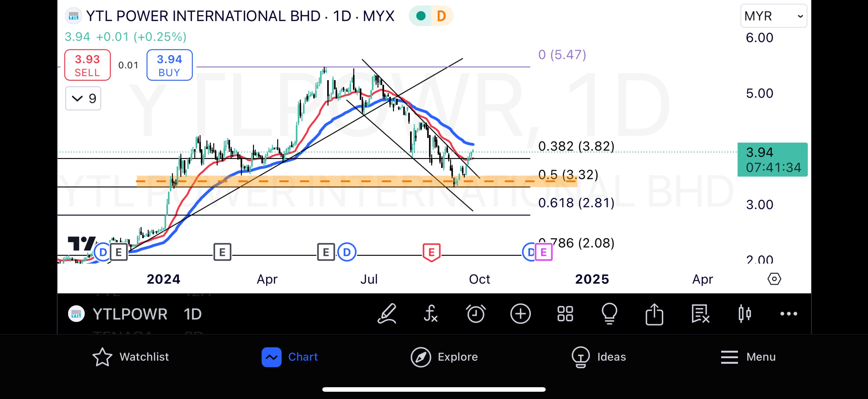Tap earnings E marker before 2024

119,252
